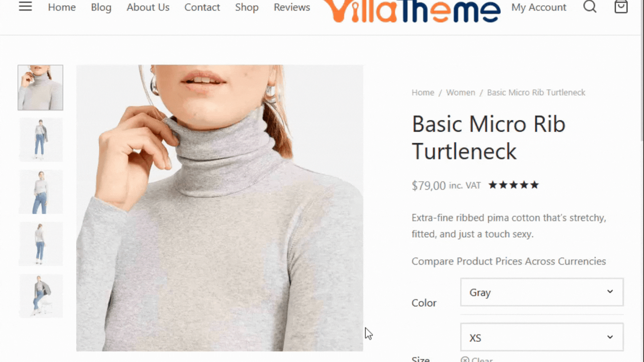Click the Clear size selection icon
This screenshot has width=644, height=362.
[465, 359]
